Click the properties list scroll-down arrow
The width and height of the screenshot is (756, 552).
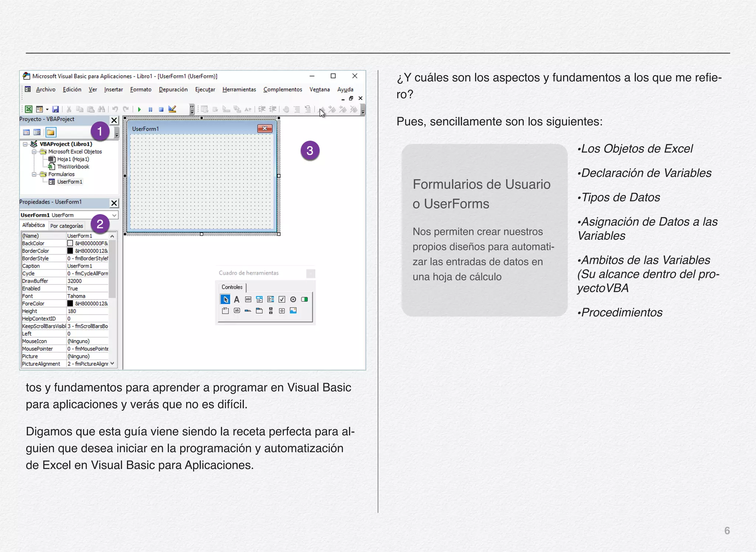click(x=112, y=363)
